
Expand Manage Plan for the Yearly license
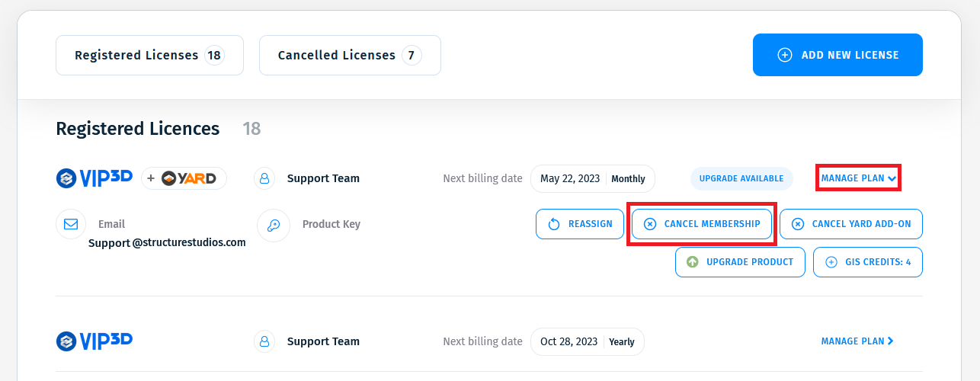857,341
